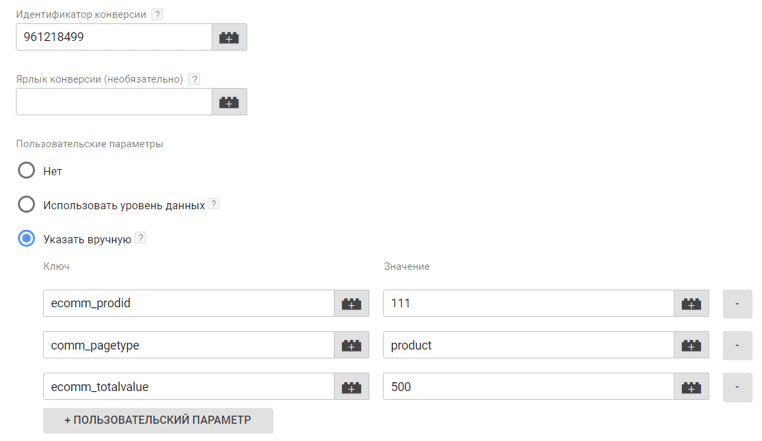
Task: Click variable picker icon for conversion label field
Action: click(229, 101)
